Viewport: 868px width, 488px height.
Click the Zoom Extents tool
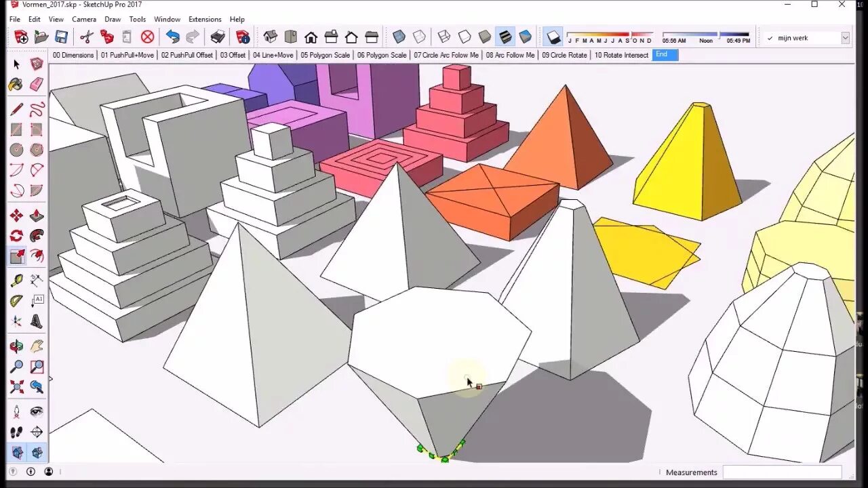17,387
